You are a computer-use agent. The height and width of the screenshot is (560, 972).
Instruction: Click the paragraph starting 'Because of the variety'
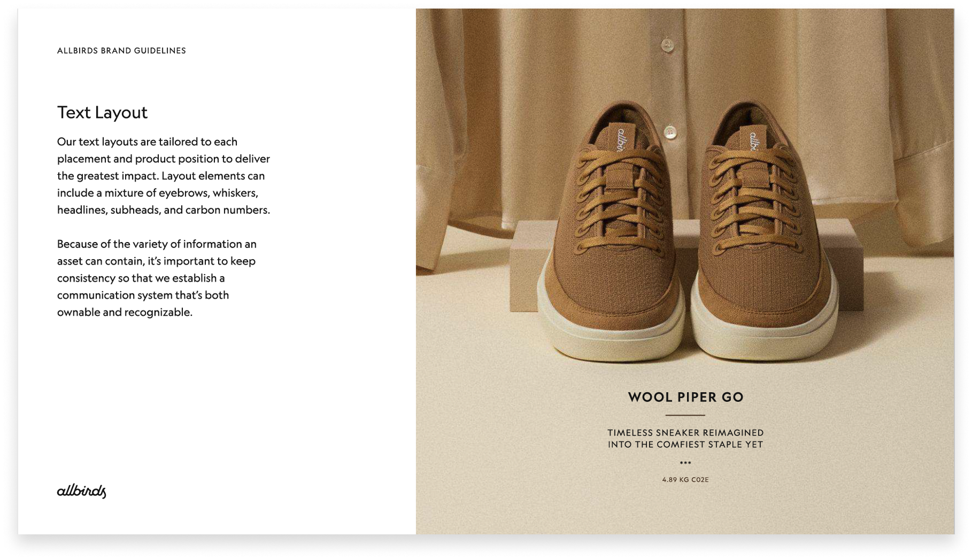pyautogui.click(x=157, y=278)
